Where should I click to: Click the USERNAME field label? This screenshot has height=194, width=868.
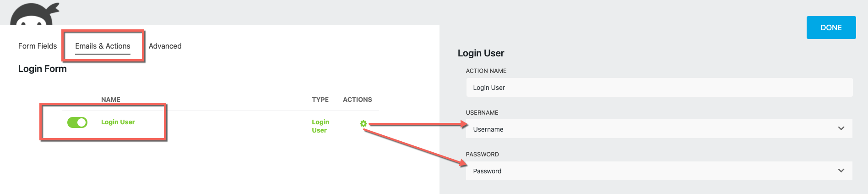482,112
